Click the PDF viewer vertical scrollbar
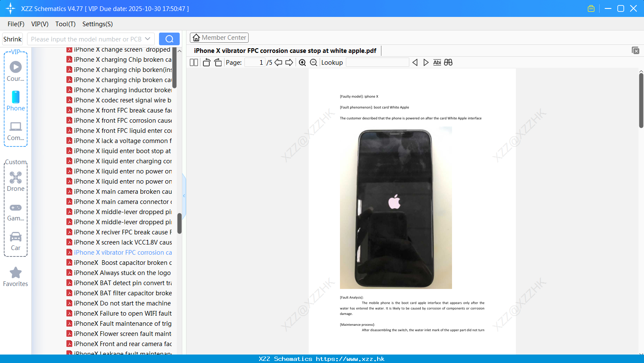644x363 pixels. pyautogui.click(x=641, y=100)
